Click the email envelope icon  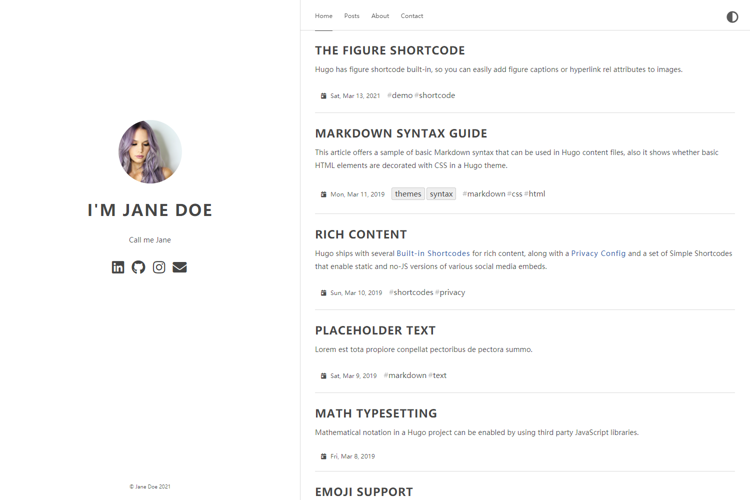coord(180,267)
